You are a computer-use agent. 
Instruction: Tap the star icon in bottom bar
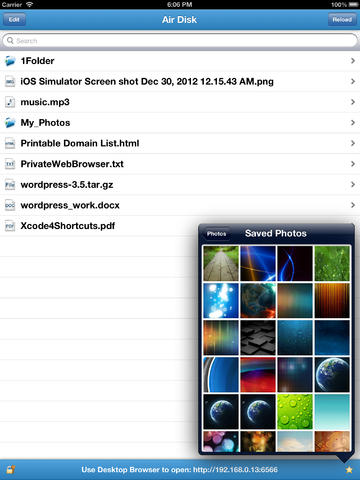[x=349, y=470]
